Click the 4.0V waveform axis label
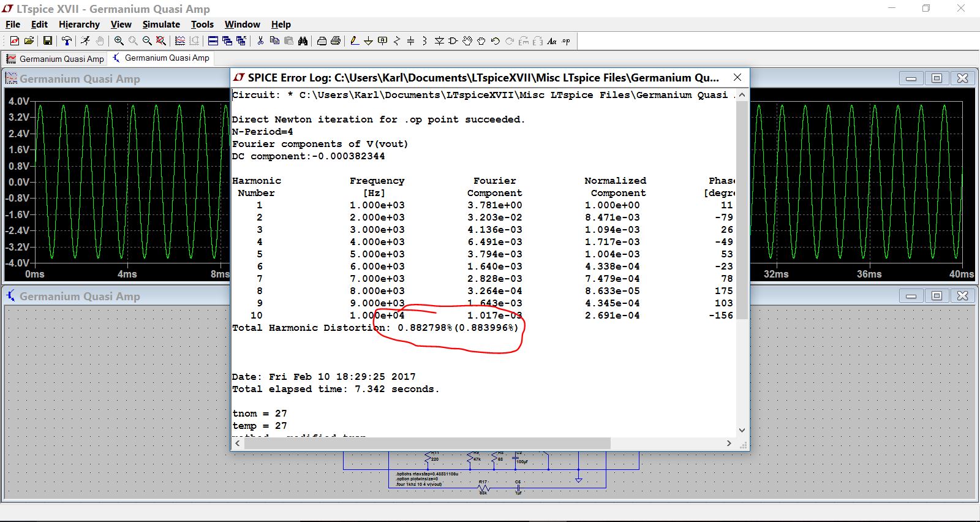The height and width of the screenshot is (522, 980). click(18, 101)
